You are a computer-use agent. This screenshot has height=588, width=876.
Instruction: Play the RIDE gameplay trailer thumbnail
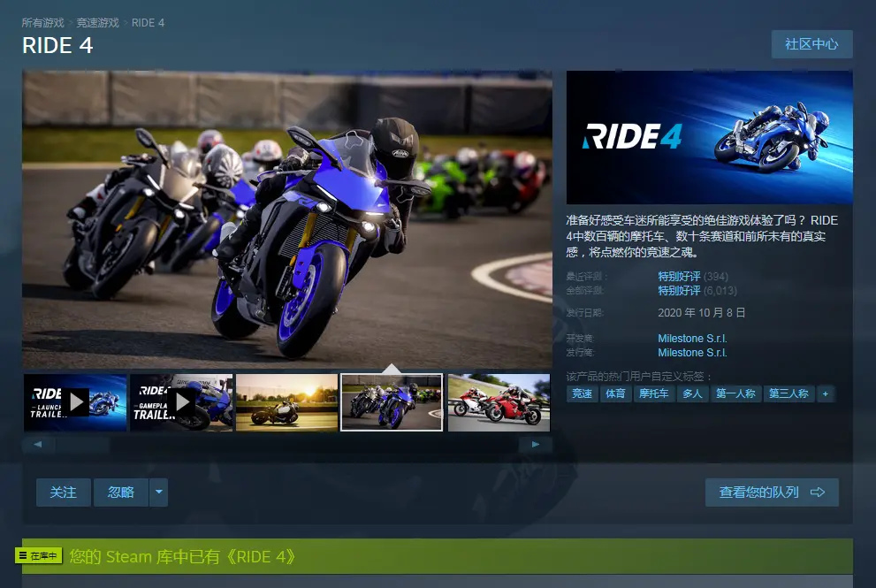[181, 402]
